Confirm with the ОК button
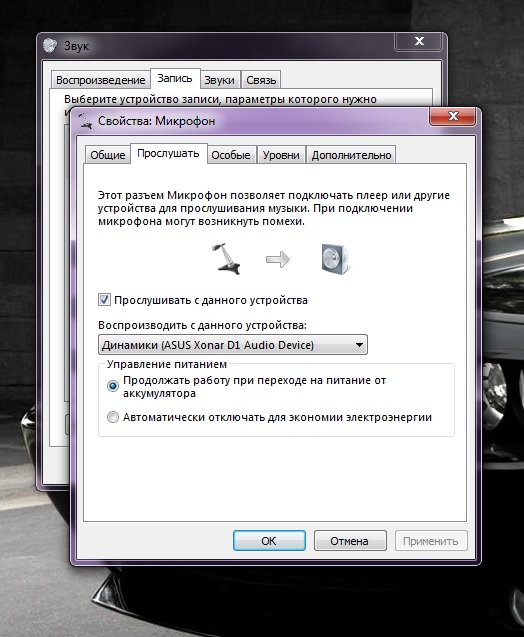The height and width of the screenshot is (637, 524). (269, 541)
